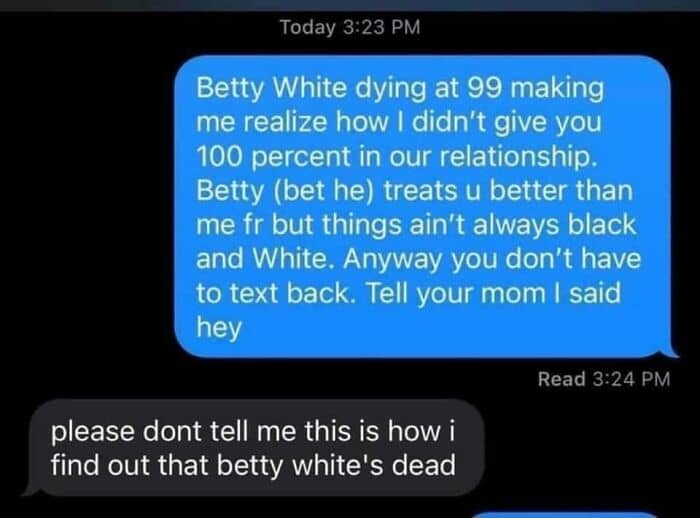Click "me realize how I didn't give you" line

click(399, 123)
